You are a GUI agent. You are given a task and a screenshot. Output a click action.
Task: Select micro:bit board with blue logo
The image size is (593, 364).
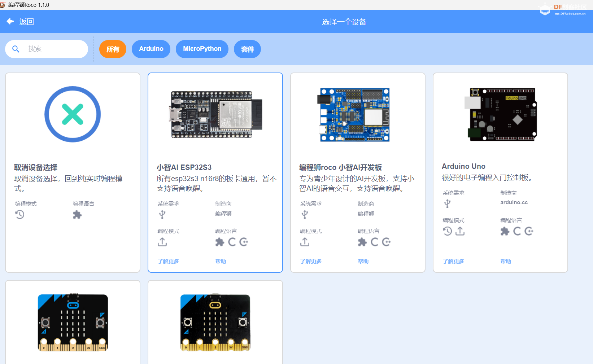[73, 322]
